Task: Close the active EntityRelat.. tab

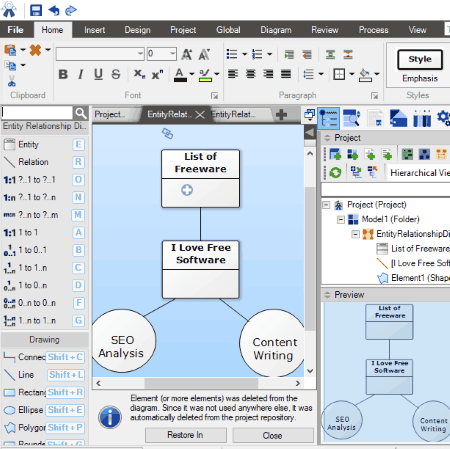Action: point(200,115)
